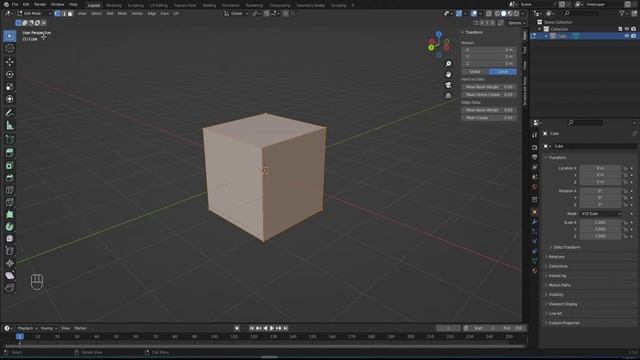Open the Mesh menu in viewport header

[x=122, y=13]
